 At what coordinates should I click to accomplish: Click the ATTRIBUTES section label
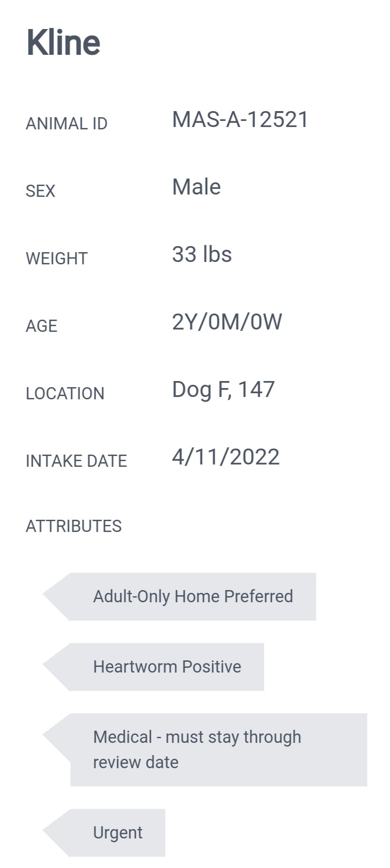point(74,526)
